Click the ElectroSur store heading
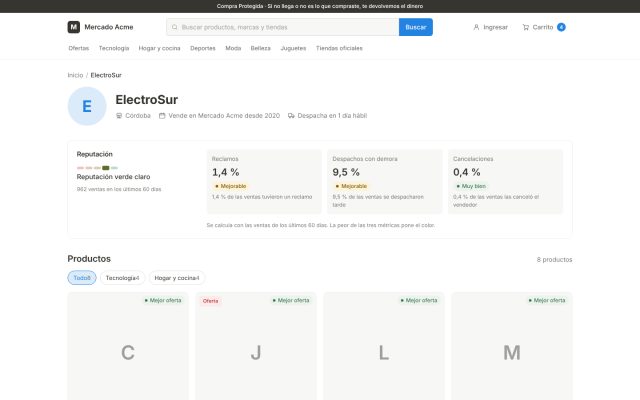Image resolution: width=640 pixels, height=400 pixels. click(147, 100)
